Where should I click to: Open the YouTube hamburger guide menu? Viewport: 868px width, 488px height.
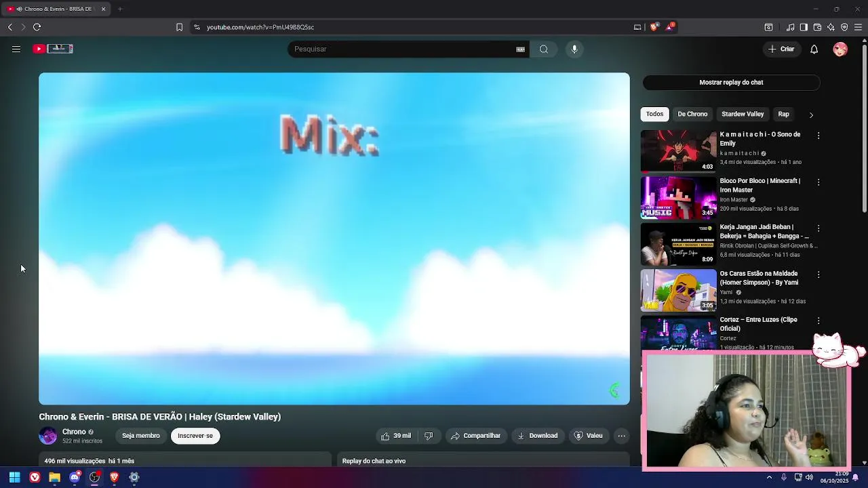(x=16, y=49)
